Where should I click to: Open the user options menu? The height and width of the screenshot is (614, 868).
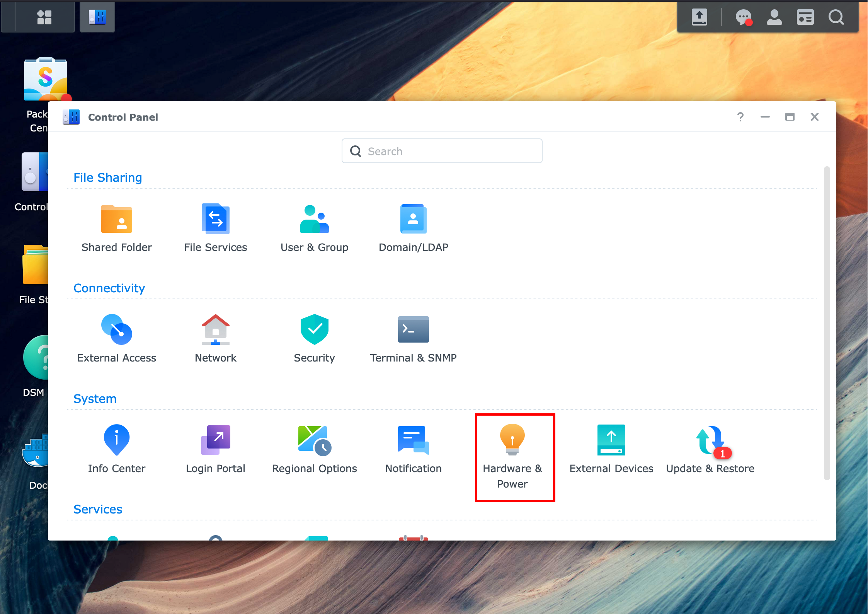(x=774, y=17)
